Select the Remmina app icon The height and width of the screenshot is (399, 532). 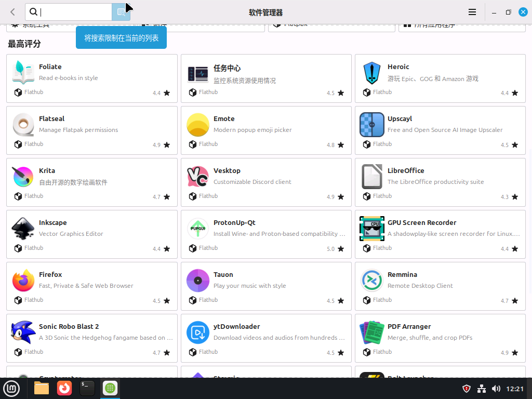(372, 280)
